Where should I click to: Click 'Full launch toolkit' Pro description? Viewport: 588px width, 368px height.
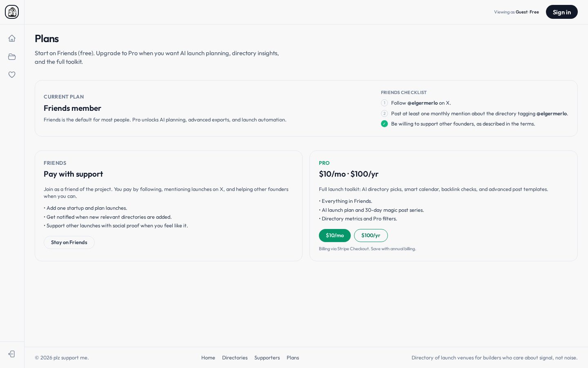[x=433, y=189]
